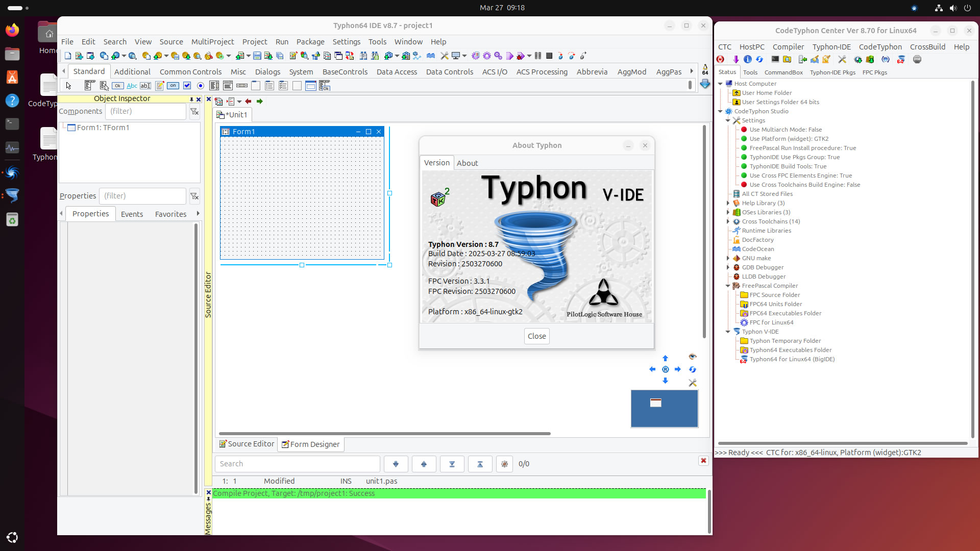The width and height of the screenshot is (980, 551).
Task: Click the designer vertical scrollbar
Action: pyautogui.click(x=704, y=232)
